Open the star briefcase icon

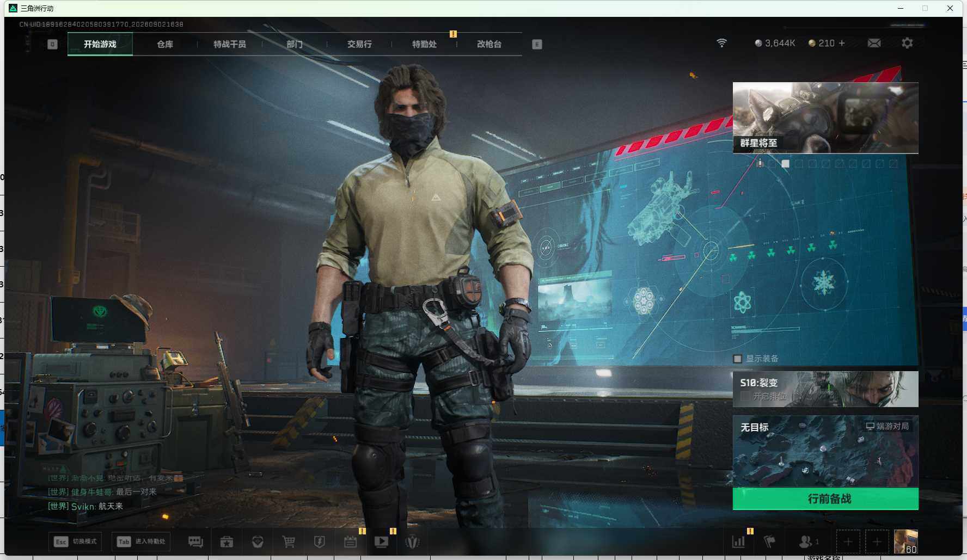[x=227, y=541]
